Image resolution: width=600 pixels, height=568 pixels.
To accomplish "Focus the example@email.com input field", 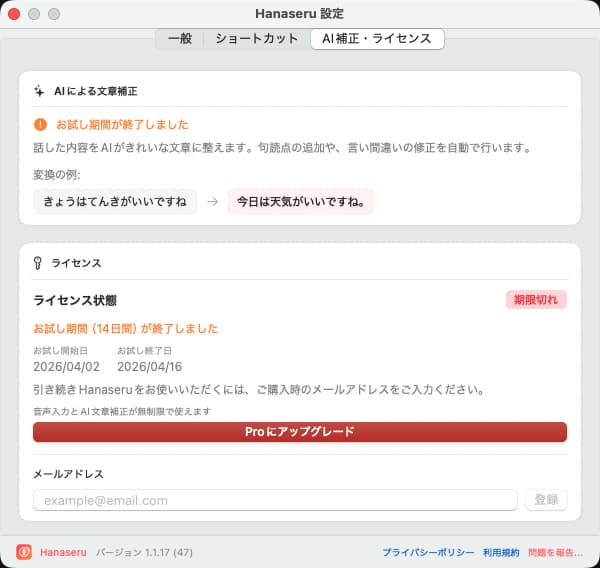I will [x=276, y=500].
